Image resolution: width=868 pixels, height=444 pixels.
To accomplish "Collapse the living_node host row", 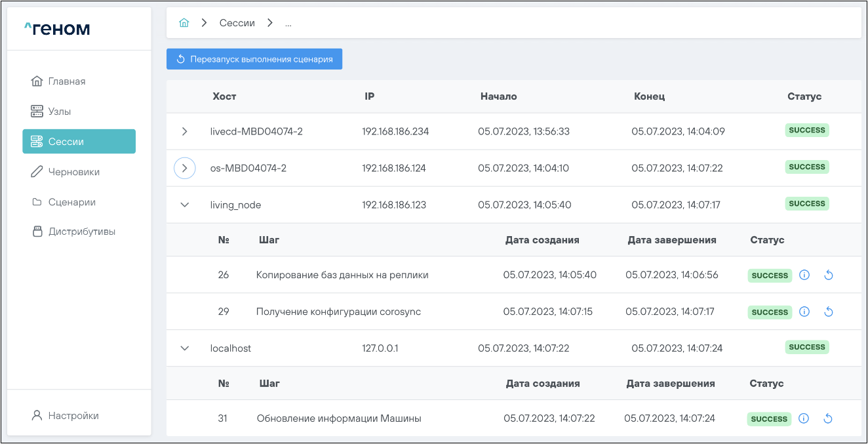I will point(185,205).
